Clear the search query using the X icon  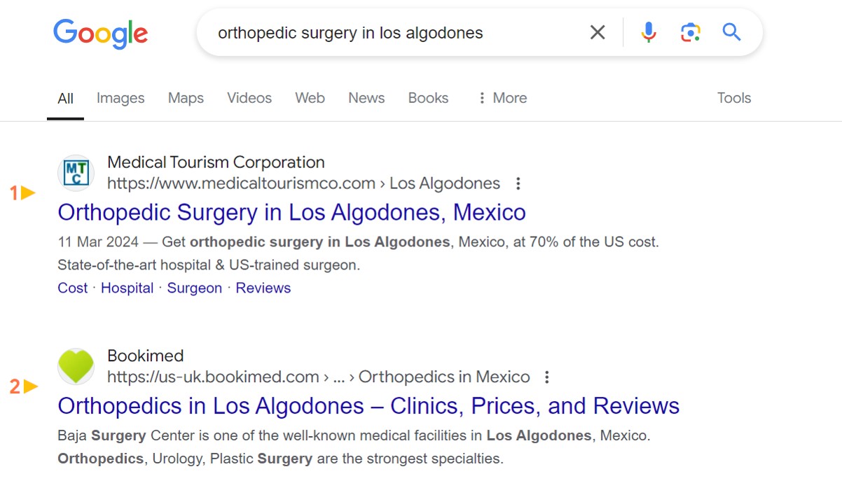(x=597, y=31)
